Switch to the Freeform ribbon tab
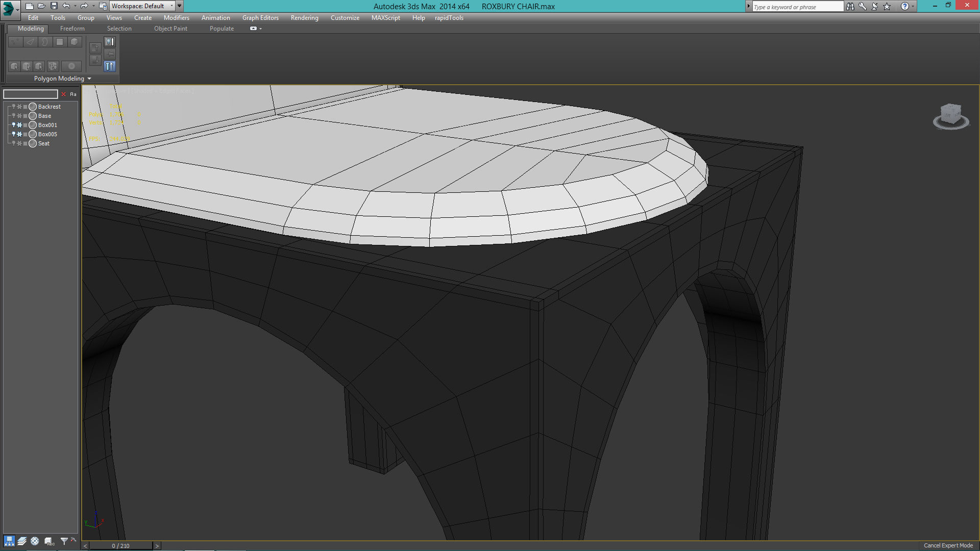This screenshot has height=551, width=980. pos(72,29)
